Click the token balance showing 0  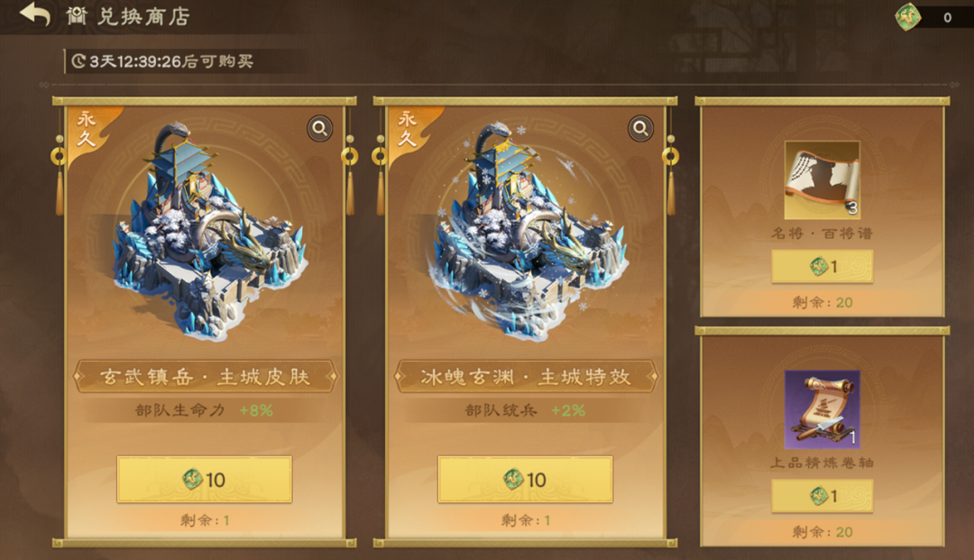947,17
